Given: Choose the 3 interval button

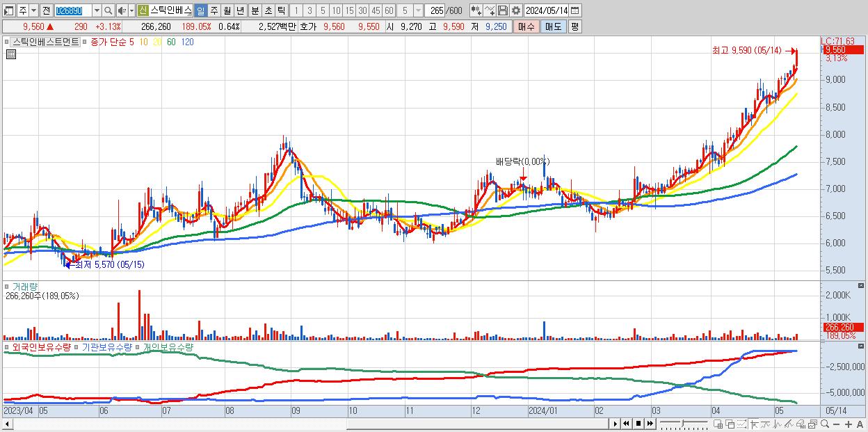Looking at the screenshot, I should point(310,10).
